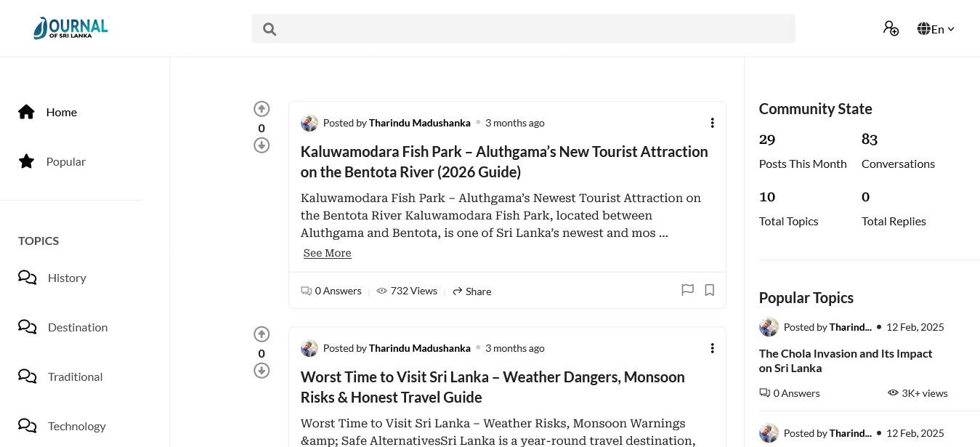Expand post text with See More

pyautogui.click(x=327, y=253)
